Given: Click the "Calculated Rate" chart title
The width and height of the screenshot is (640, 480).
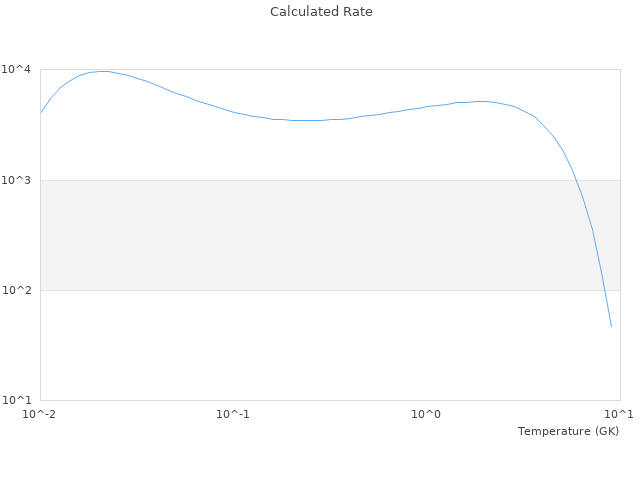Looking at the screenshot, I should click(x=320, y=12).
